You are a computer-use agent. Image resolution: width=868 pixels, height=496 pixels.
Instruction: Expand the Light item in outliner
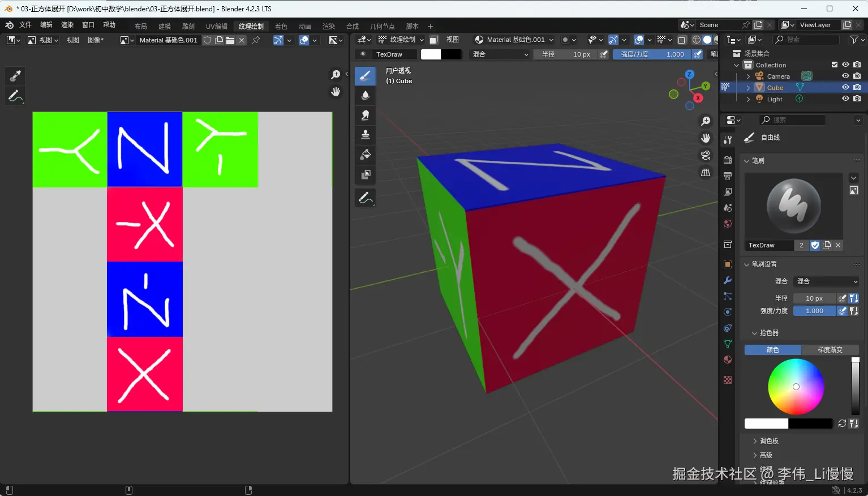[x=748, y=99]
